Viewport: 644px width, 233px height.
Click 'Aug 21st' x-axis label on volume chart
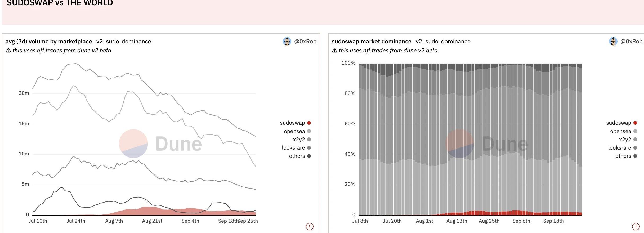(x=152, y=221)
